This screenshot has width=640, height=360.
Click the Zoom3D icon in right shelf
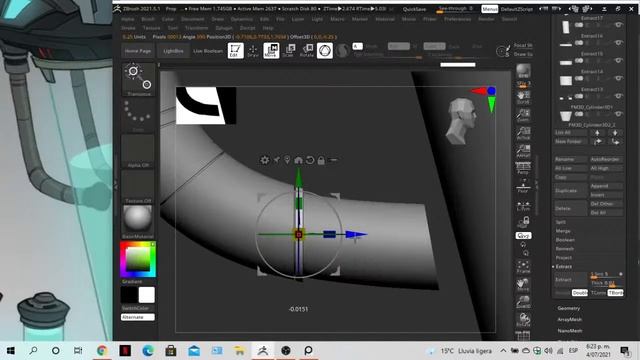point(523,302)
